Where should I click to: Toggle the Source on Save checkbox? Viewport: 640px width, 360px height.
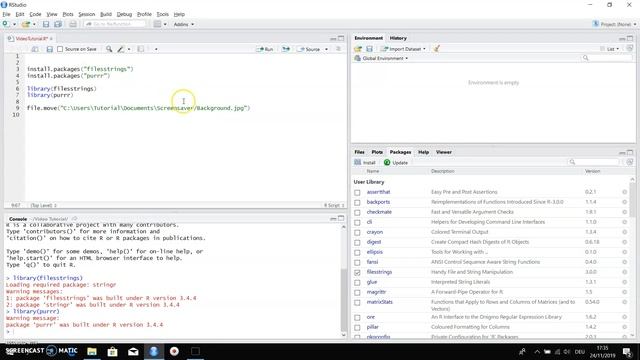(x=60, y=49)
